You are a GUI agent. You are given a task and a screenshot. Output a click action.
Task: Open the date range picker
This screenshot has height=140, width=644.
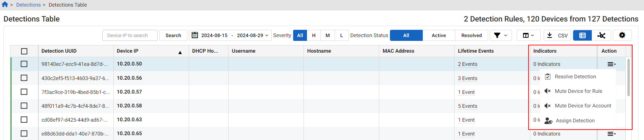(x=230, y=35)
